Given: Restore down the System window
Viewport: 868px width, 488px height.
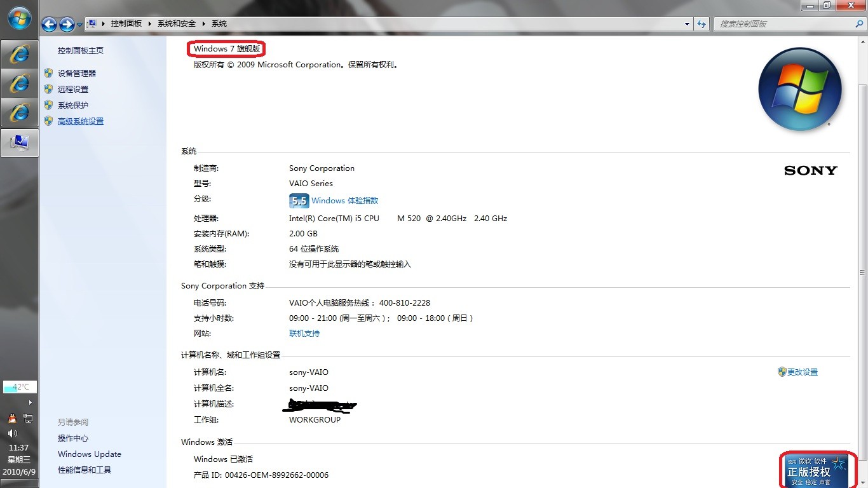Looking at the screenshot, I should (x=826, y=5).
